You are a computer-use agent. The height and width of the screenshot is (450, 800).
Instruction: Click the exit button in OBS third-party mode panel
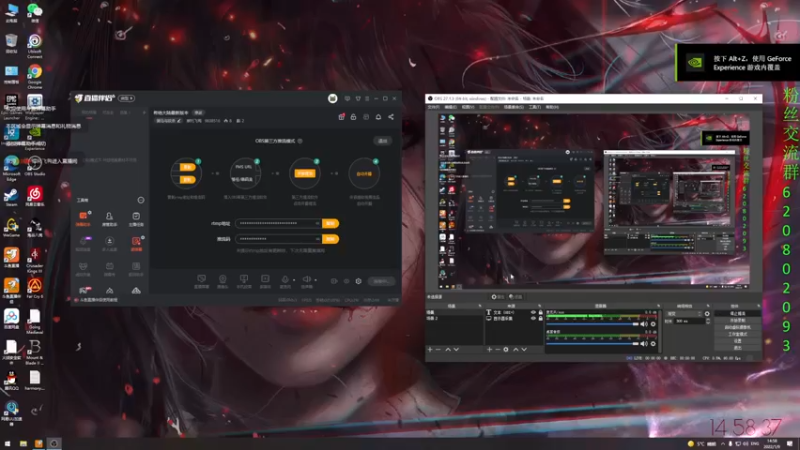[x=383, y=141]
